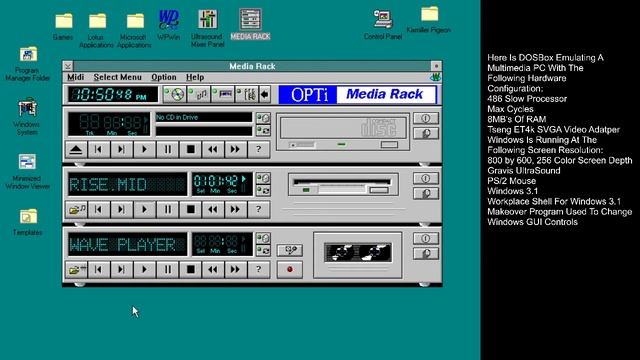This screenshot has height=360, width=640.
Task: Toggle the CD player module button
Action: click(175, 94)
